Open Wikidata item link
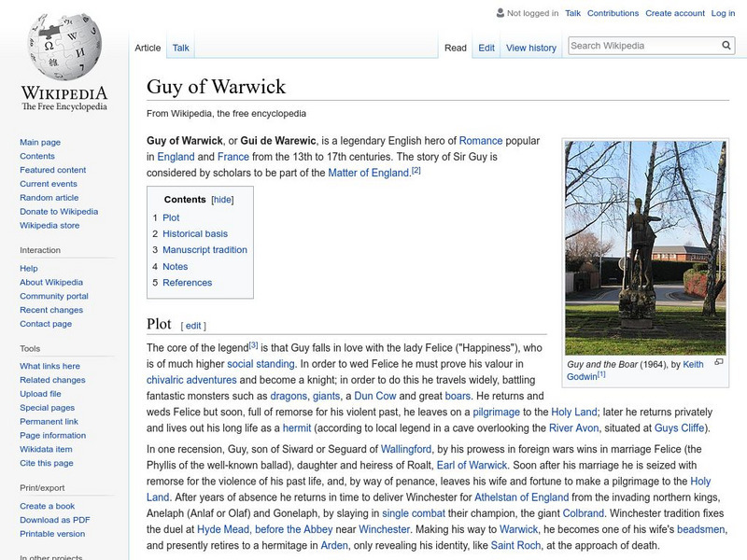Viewport: 747px width, 560px height. click(x=46, y=449)
